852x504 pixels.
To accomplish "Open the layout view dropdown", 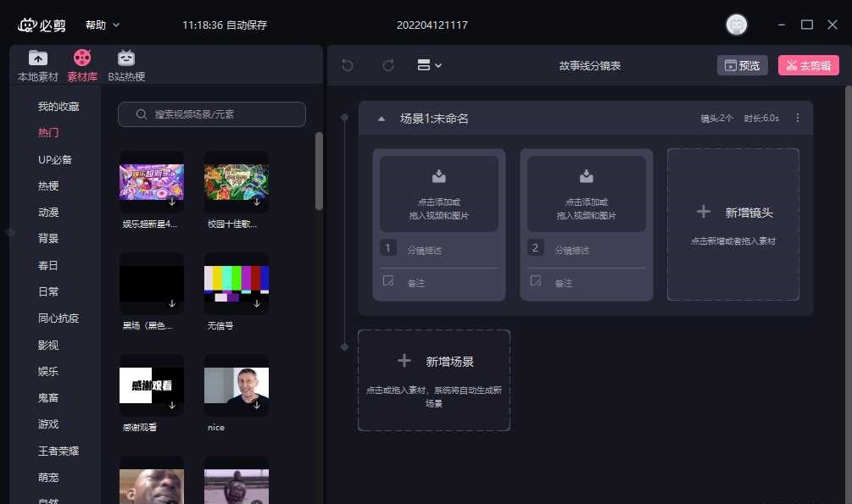I will 429,65.
